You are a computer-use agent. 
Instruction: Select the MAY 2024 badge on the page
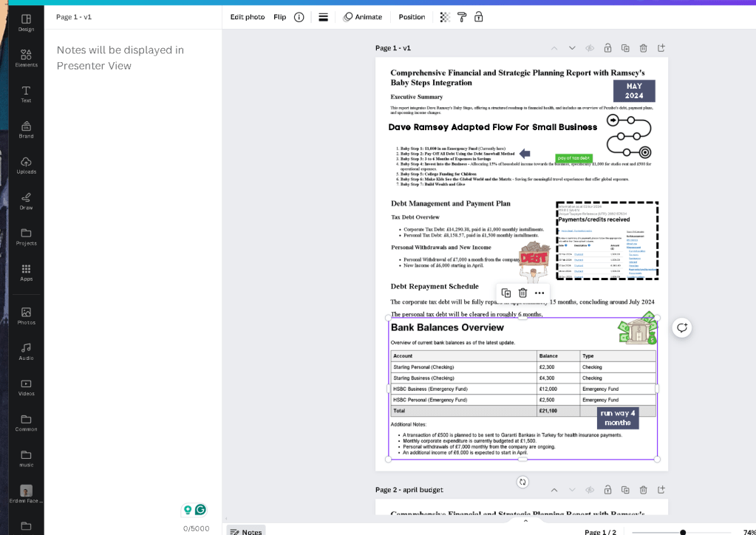point(634,91)
